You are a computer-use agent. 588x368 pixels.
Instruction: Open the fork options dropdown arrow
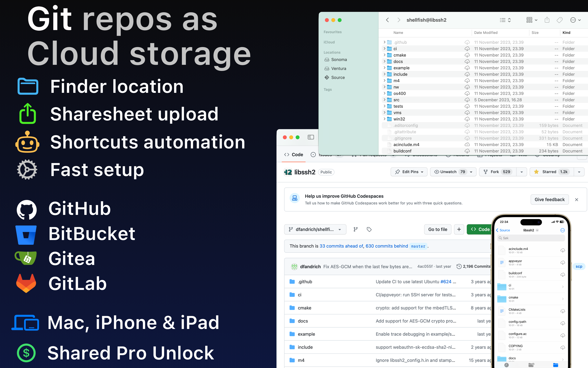coord(521,172)
